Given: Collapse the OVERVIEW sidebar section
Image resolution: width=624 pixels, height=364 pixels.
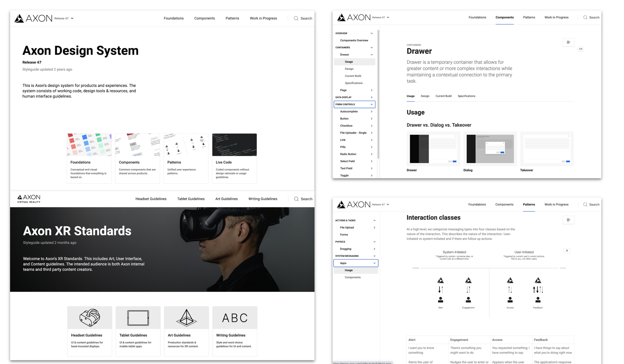Looking at the screenshot, I should coord(372,34).
